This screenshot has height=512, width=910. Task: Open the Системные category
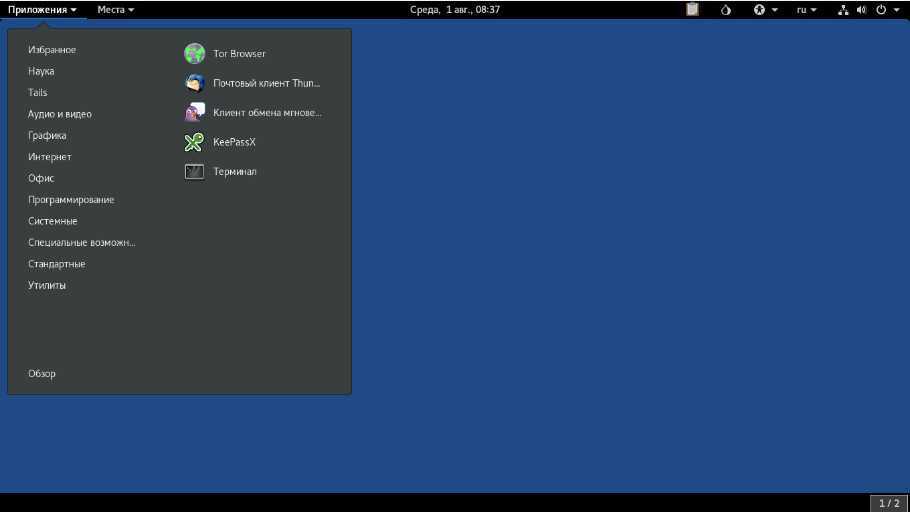coord(53,221)
